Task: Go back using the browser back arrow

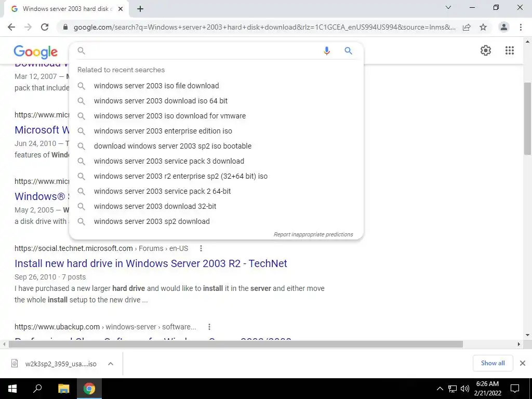Action: (x=11, y=27)
